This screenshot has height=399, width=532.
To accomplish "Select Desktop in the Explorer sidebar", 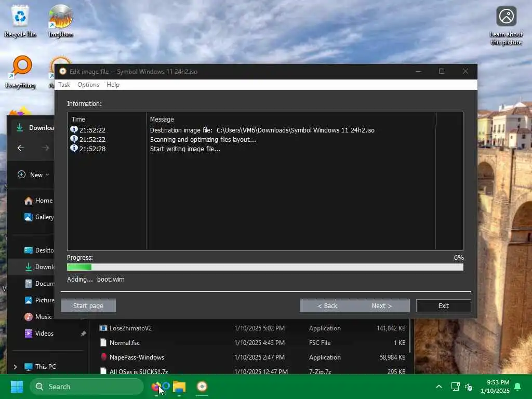I will 38,250.
